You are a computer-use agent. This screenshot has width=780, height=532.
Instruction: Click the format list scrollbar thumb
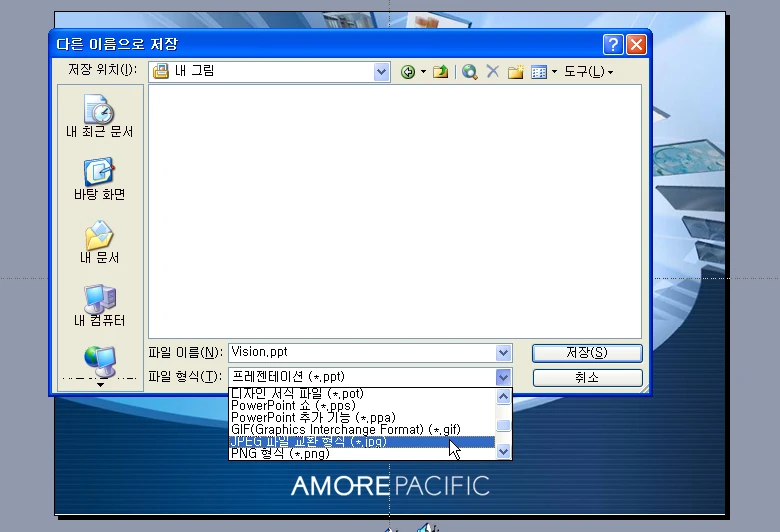point(503,426)
